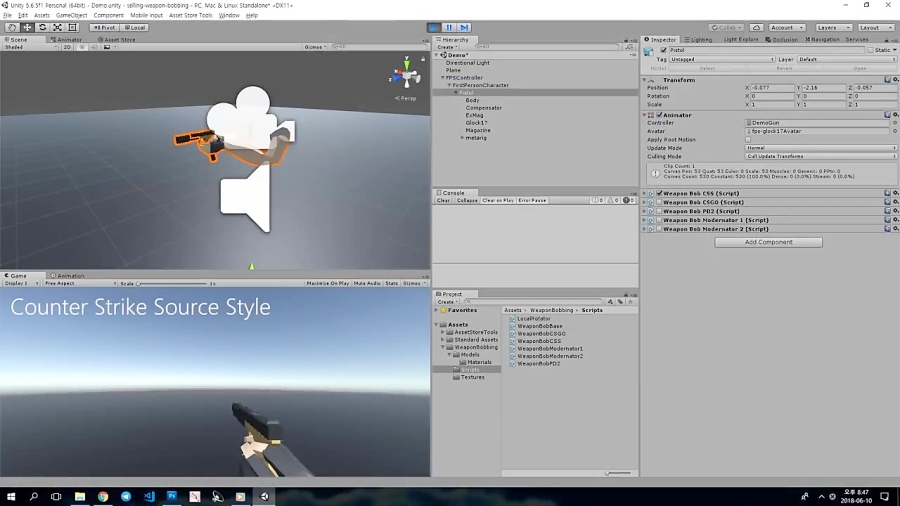Open Chrome from the Windows taskbar
The height and width of the screenshot is (506, 900).
(102, 496)
